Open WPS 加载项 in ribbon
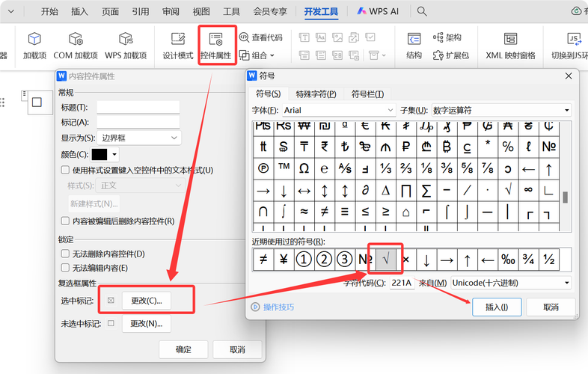 coord(126,46)
